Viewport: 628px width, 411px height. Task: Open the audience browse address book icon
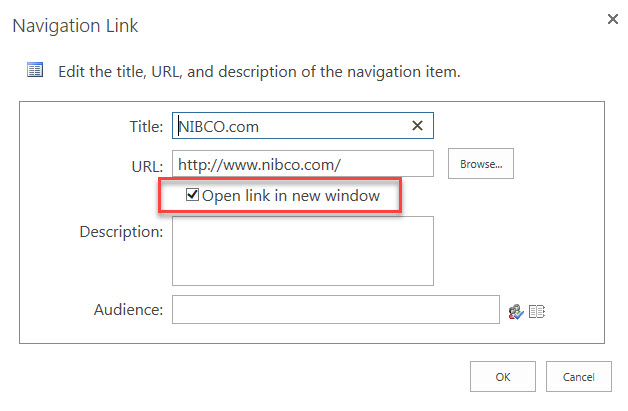(537, 311)
